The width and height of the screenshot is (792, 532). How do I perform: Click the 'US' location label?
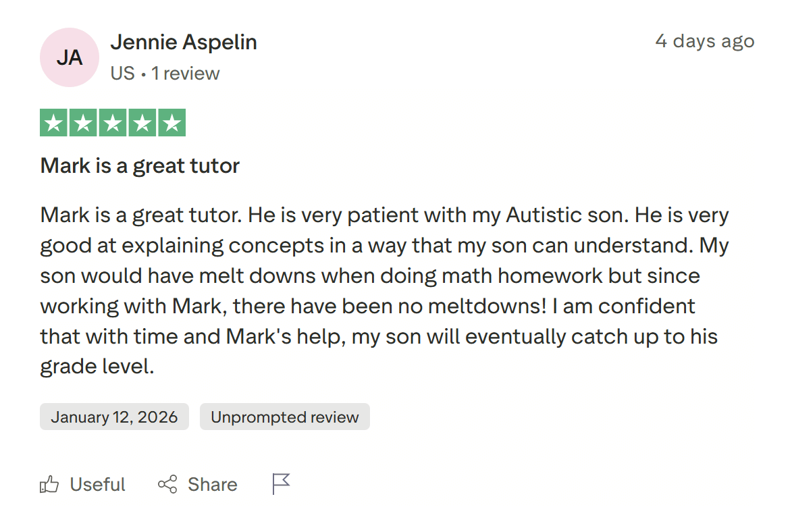[122, 73]
